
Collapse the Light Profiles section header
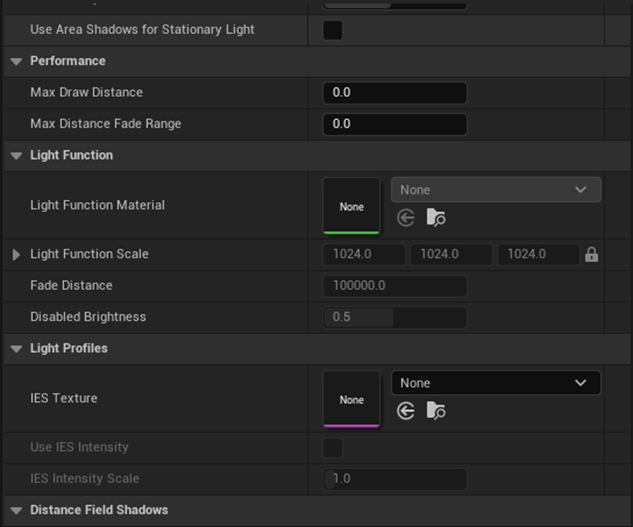(16, 349)
